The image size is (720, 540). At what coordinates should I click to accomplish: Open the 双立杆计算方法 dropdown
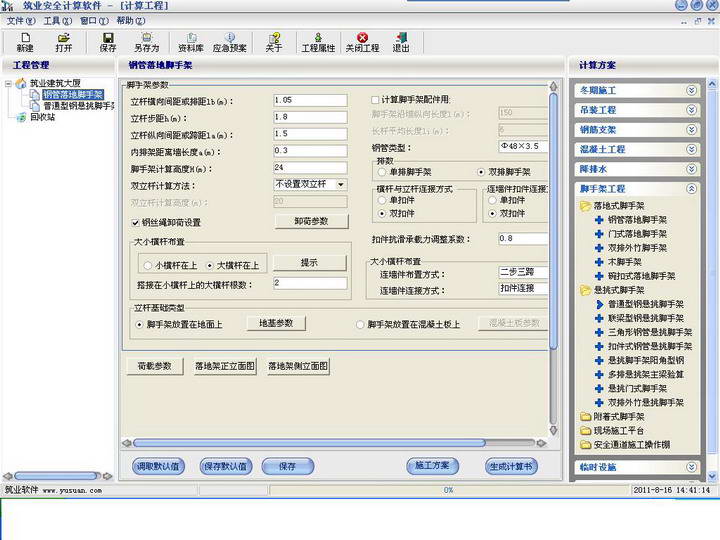click(341, 184)
